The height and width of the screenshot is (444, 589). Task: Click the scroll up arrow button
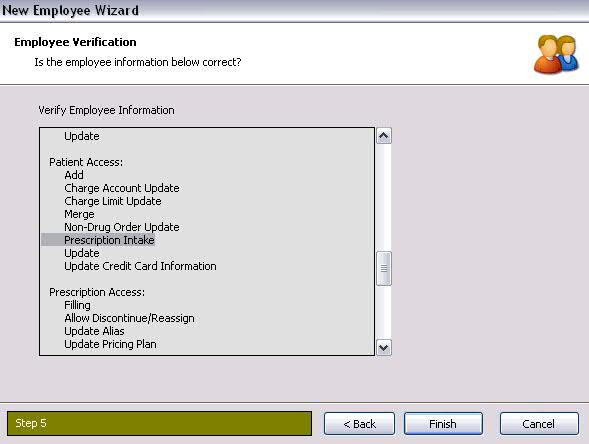(x=384, y=136)
